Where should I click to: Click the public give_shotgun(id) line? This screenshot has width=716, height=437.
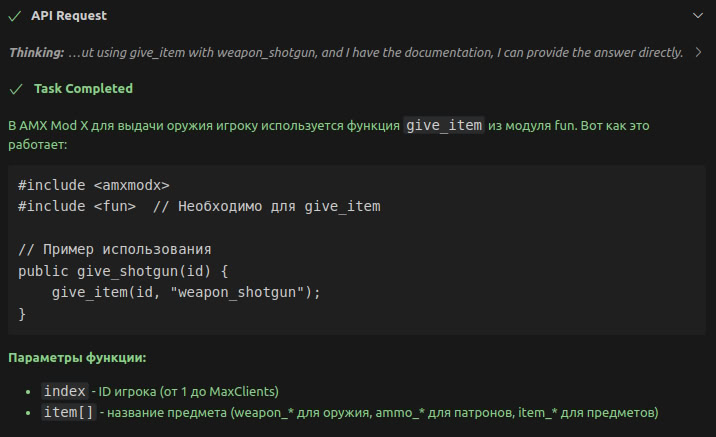click(x=124, y=270)
